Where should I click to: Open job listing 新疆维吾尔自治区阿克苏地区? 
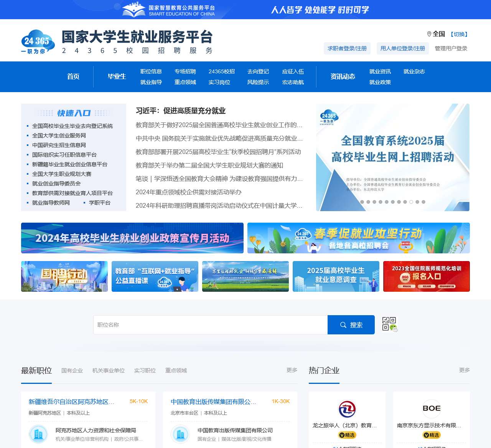click(x=72, y=402)
